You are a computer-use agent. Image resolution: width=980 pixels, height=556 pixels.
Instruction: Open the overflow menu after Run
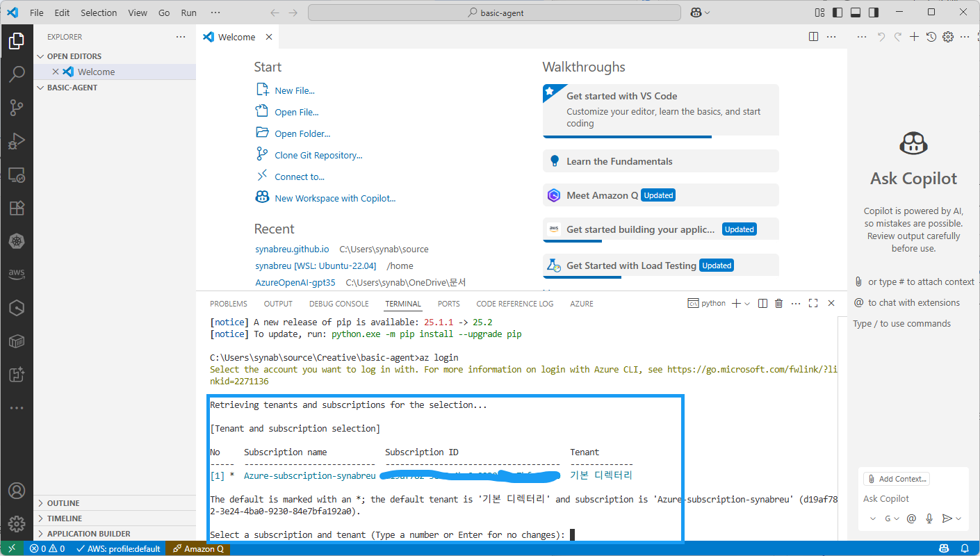click(x=215, y=13)
